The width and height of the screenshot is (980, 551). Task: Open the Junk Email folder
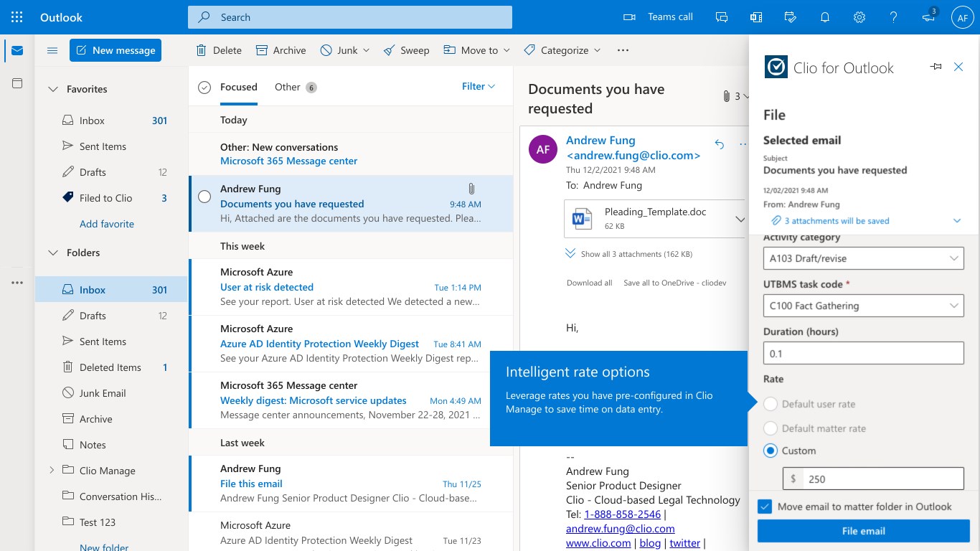(111, 393)
